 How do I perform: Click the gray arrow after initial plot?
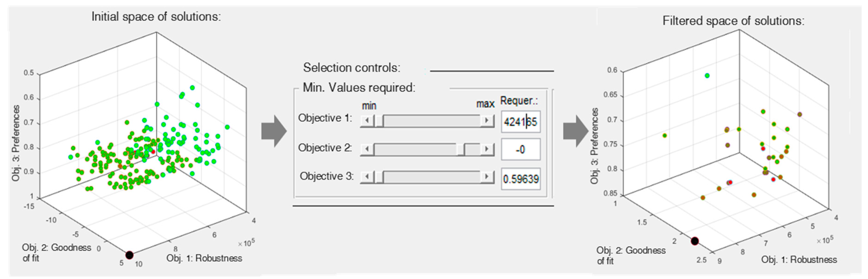click(274, 132)
